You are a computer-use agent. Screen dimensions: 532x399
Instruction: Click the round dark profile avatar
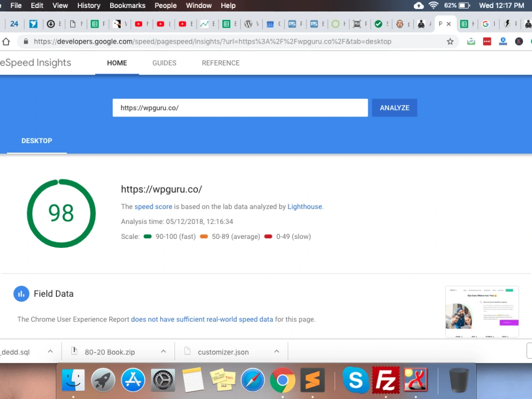click(519, 41)
